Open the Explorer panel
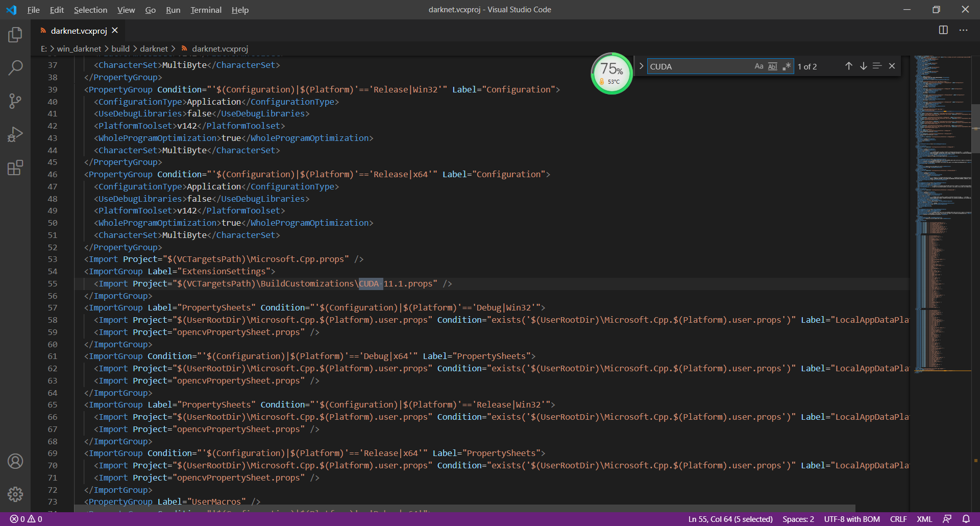This screenshot has width=980, height=526. click(x=15, y=35)
